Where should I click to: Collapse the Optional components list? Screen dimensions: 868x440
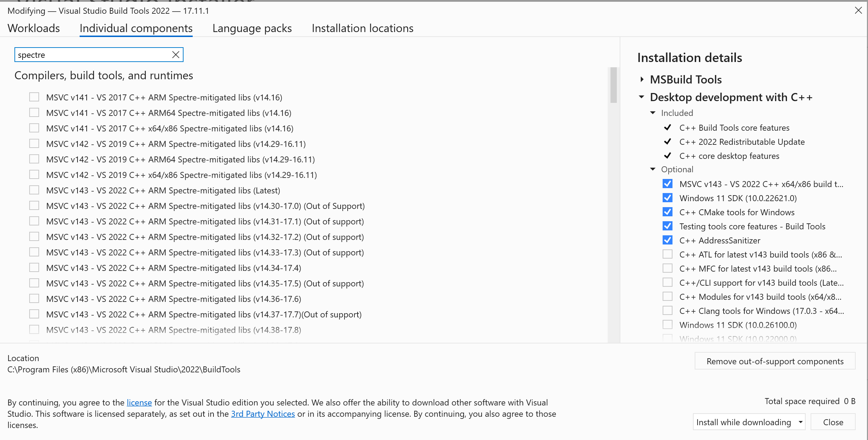point(653,169)
